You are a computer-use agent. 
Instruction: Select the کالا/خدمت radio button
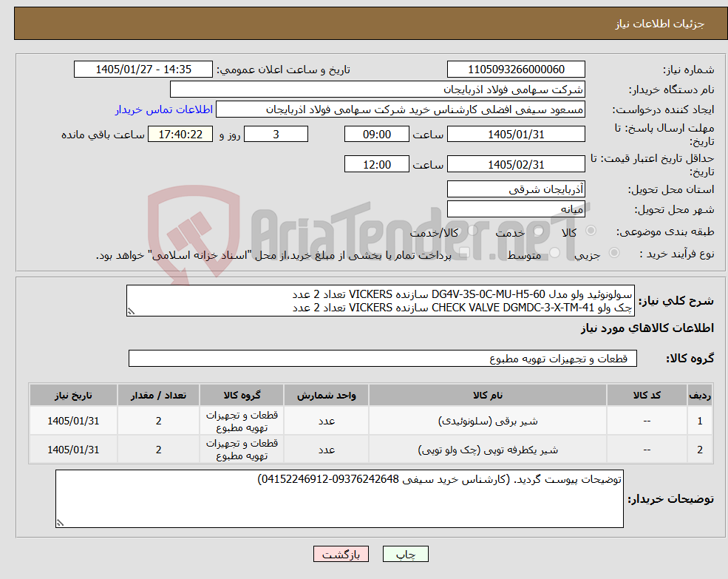pyautogui.click(x=472, y=231)
